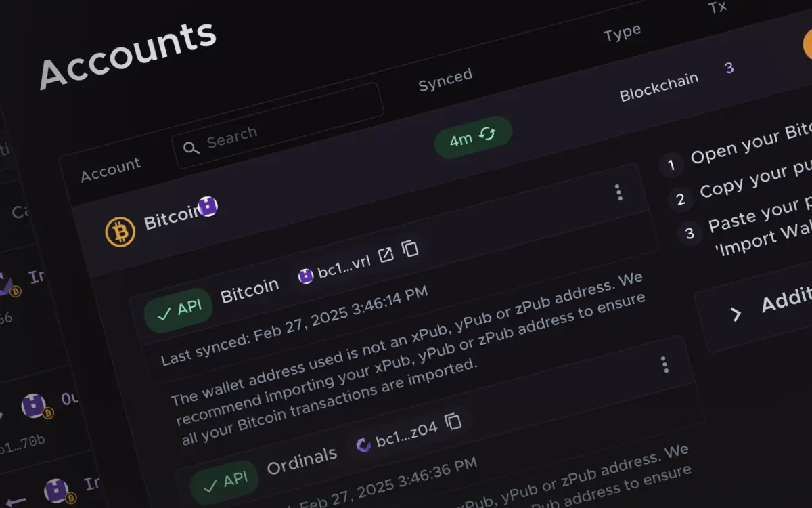Viewport: 812px width, 508px height.
Task: Click the Ordinals API status badge
Action: (225, 482)
